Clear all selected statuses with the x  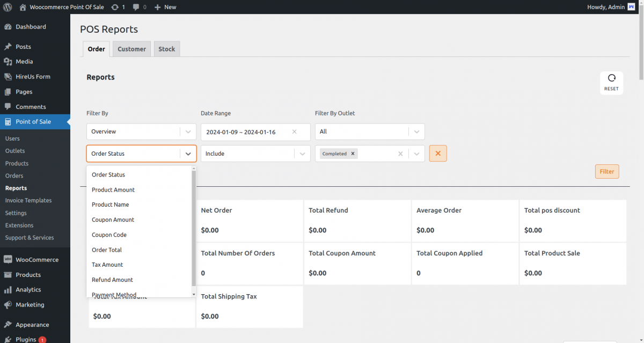400,154
